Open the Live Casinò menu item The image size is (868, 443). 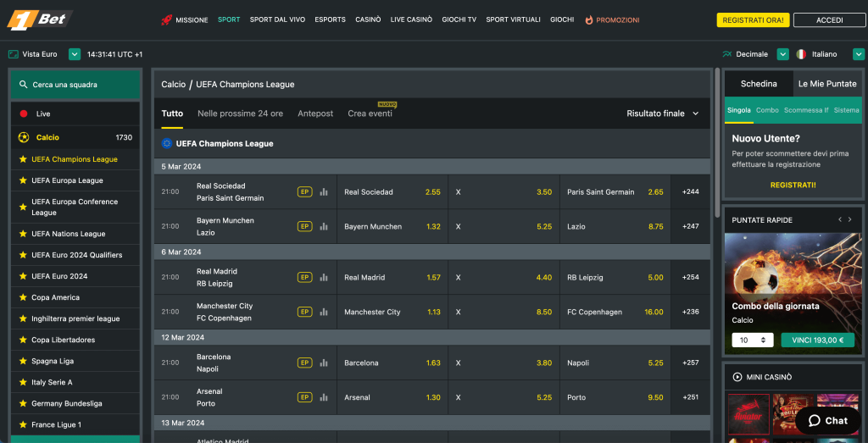click(x=411, y=20)
